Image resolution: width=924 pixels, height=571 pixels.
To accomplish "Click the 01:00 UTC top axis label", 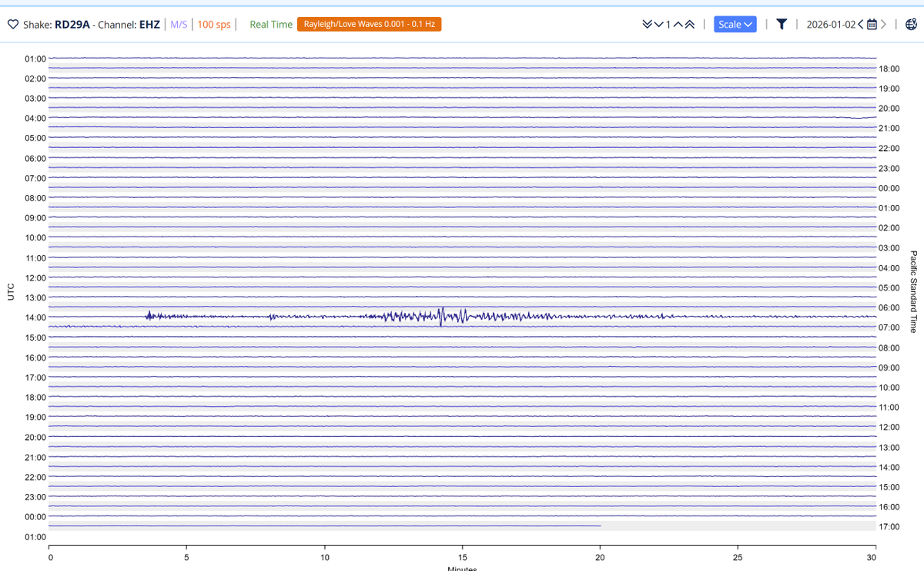I will click(35, 59).
